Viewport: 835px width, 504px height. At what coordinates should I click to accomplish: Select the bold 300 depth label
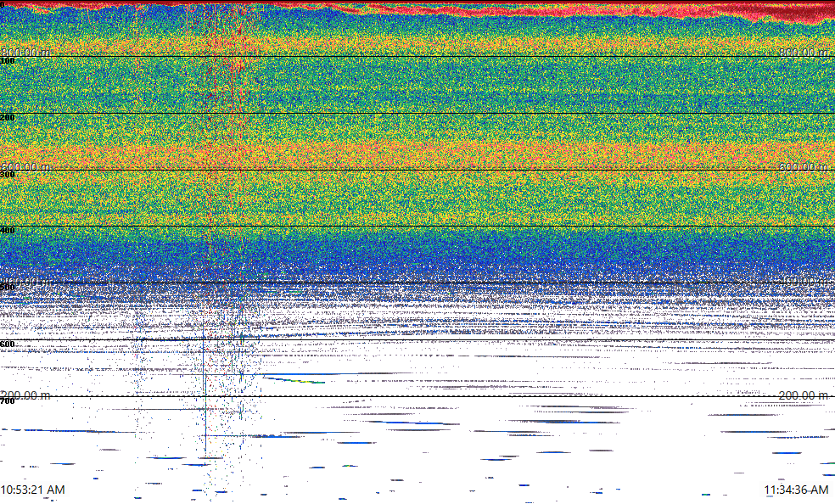(8, 174)
